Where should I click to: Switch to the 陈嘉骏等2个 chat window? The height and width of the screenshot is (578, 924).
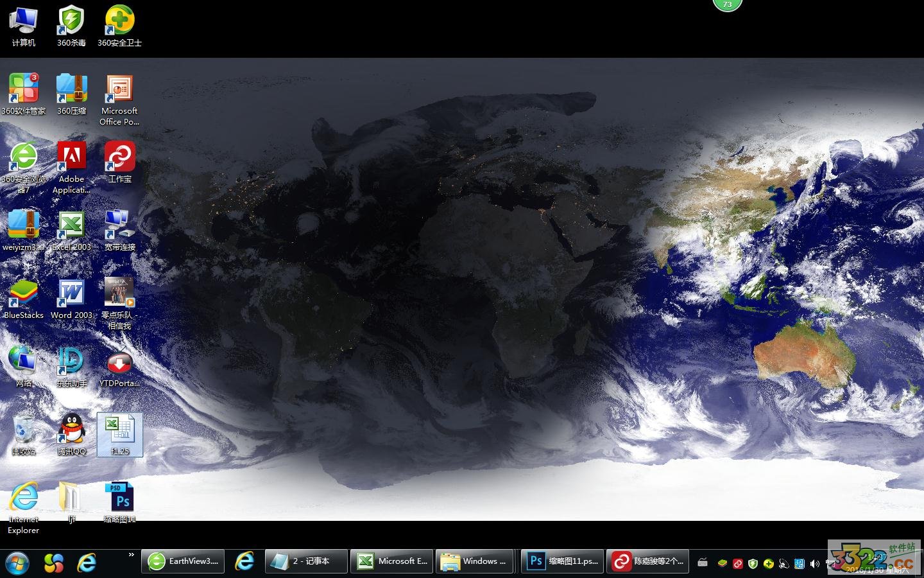(648, 561)
